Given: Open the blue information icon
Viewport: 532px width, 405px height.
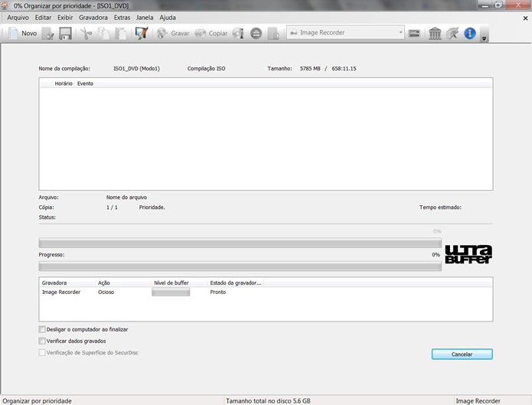Looking at the screenshot, I should tap(469, 33).
